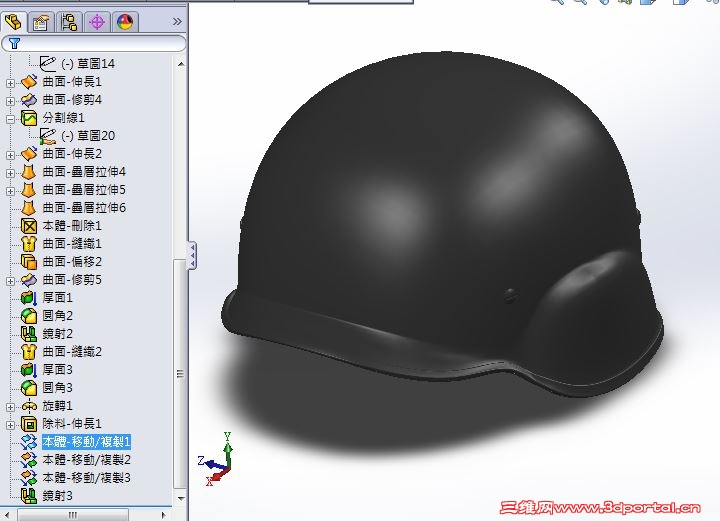720x521 pixels.
Task: Click the 本體-移動/複製2 move body icon
Action: [x=29, y=459]
